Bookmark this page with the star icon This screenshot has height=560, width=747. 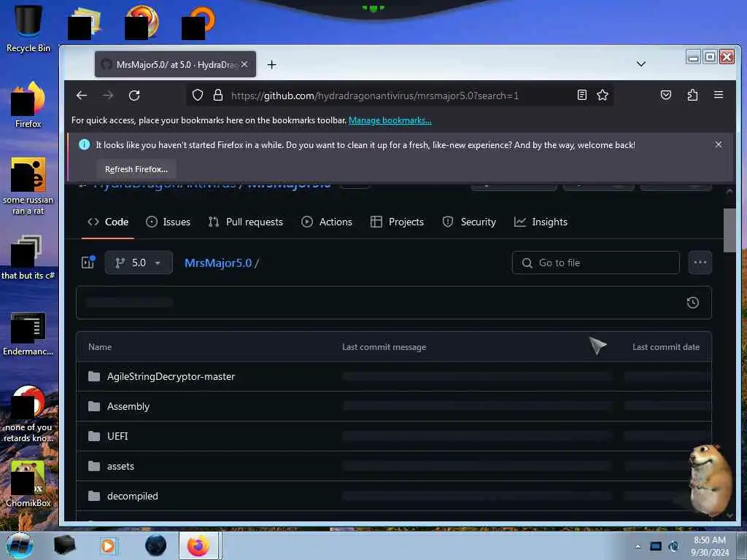point(602,96)
